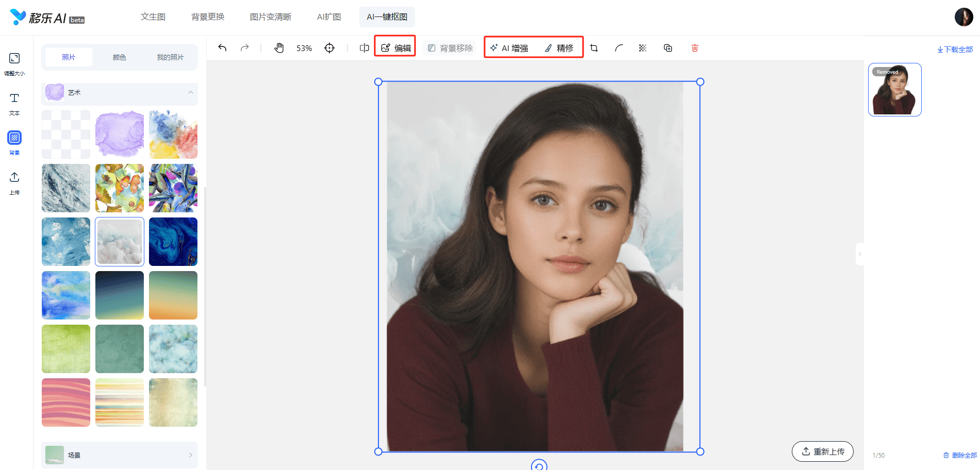Click the checkerboard transparency icon
Image resolution: width=980 pixels, height=470 pixels.
tap(643, 48)
